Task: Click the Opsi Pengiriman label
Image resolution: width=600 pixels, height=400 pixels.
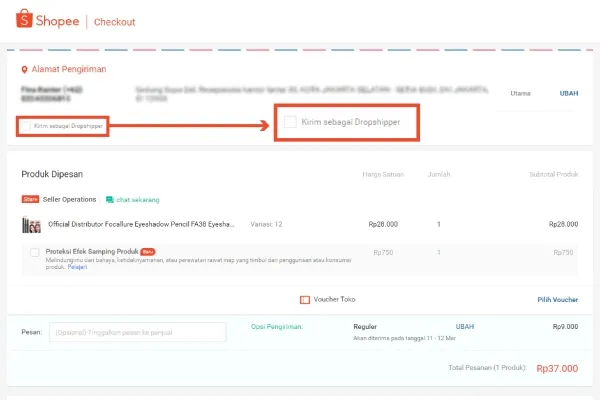Action: [277, 327]
